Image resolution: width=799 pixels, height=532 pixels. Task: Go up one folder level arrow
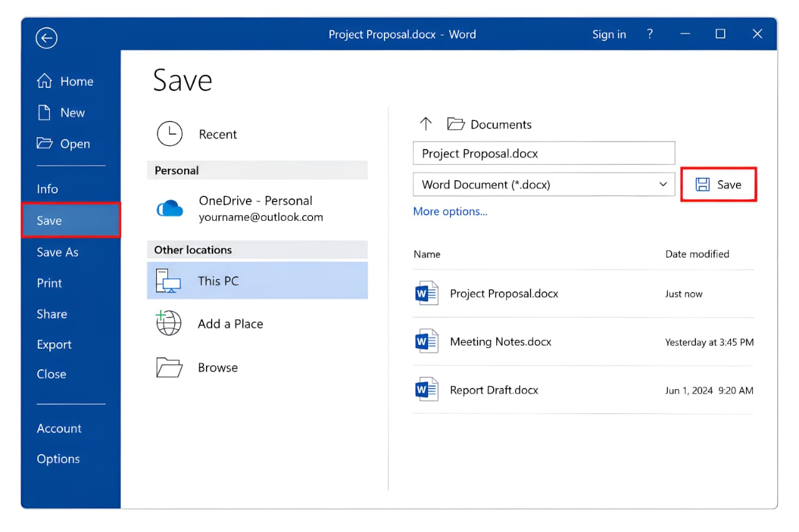(426, 123)
